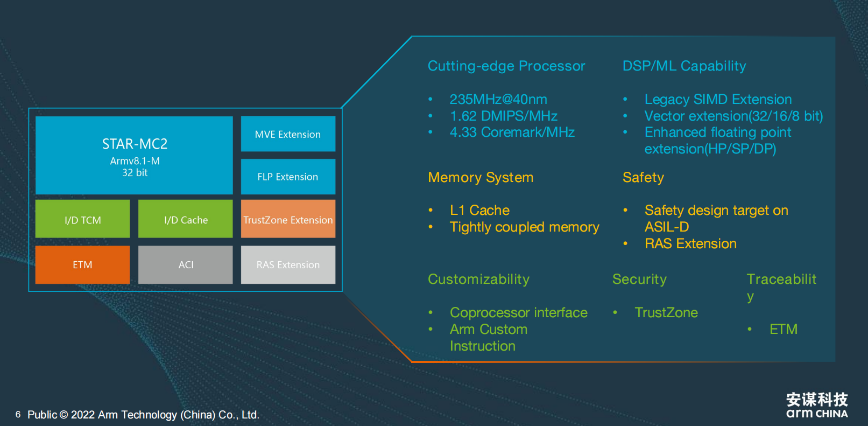Click the Cutting-edge Processor heading

[506, 66]
